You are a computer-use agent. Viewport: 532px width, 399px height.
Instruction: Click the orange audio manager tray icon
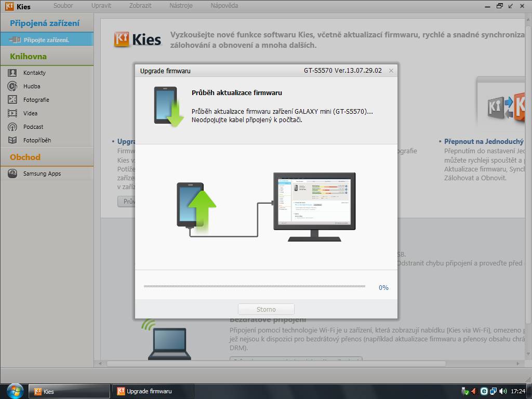474,391
